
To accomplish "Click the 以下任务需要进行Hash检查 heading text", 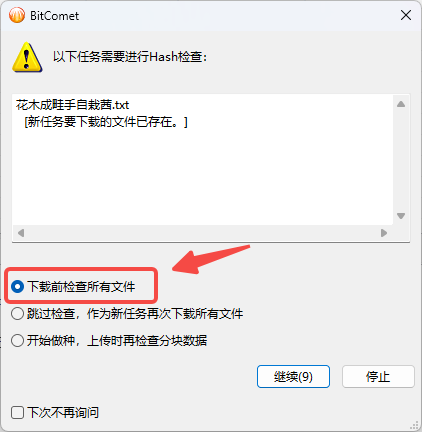I will click(x=130, y=57).
